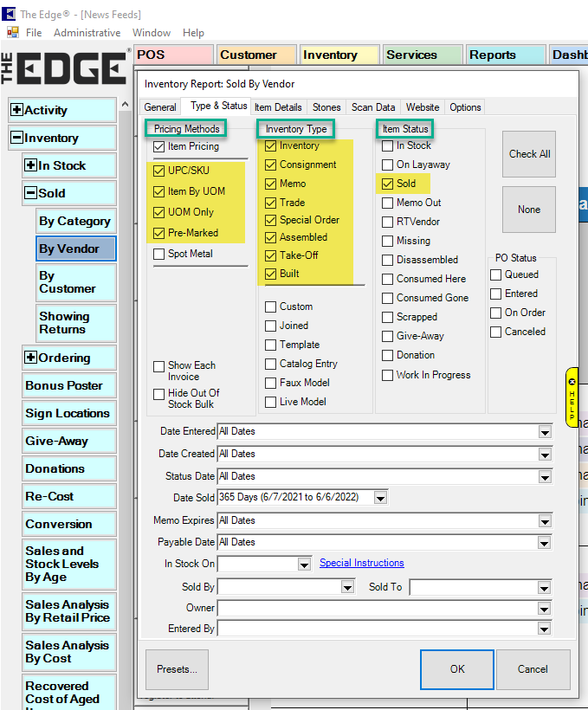Image resolution: width=588 pixels, height=710 pixels.
Task: Expand the Activity plus icon
Action: click(x=16, y=110)
